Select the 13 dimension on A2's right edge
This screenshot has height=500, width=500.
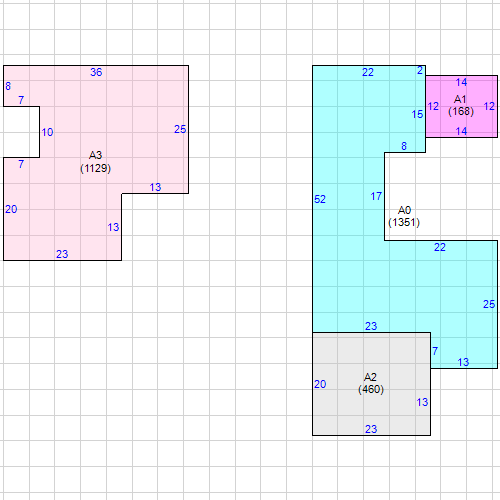pyautogui.click(x=422, y=402)
